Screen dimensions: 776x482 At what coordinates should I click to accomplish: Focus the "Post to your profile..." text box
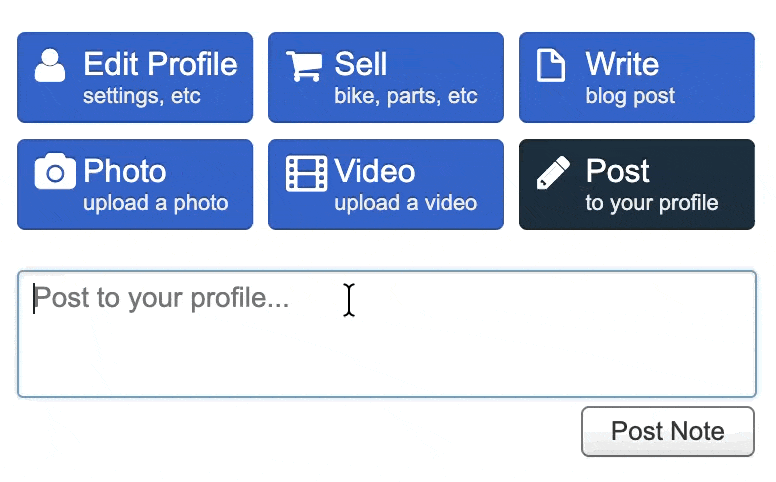386,334
